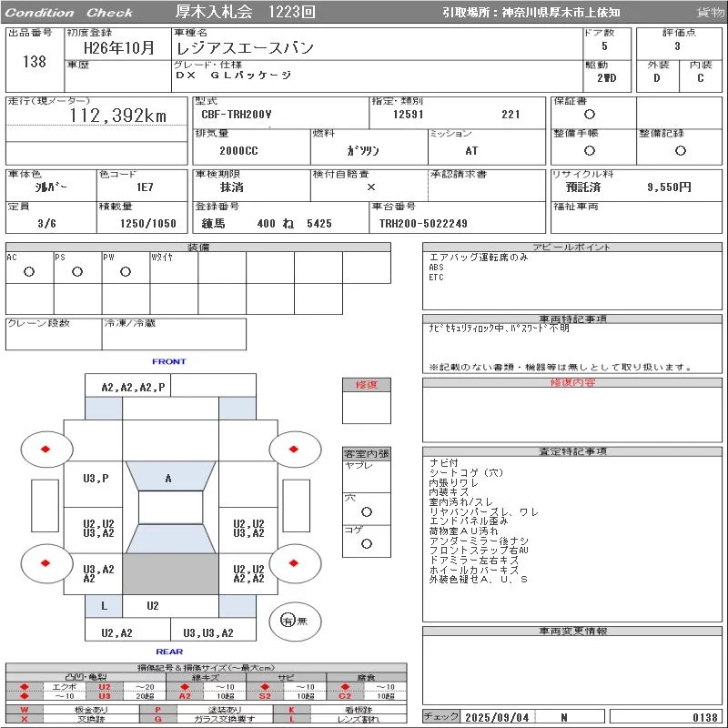Screen dimensions: 728x728
Task: Click the recycle fee 9,550円
Action: coord(669,187)
